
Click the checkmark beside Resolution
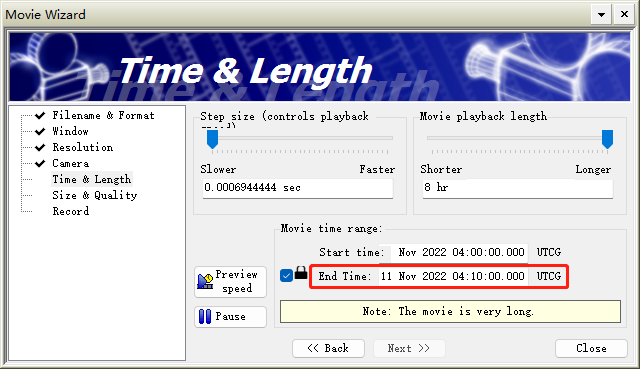(40, 147)
